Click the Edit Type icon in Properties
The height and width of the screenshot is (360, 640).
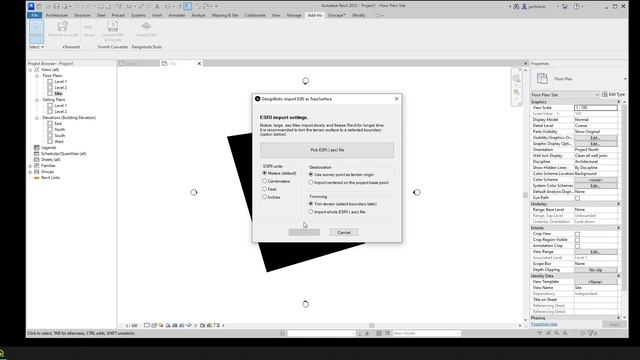[604, 94]
